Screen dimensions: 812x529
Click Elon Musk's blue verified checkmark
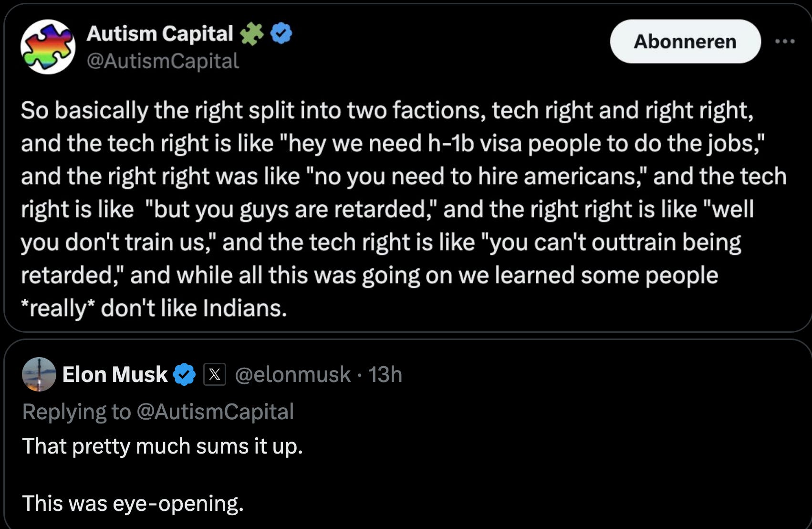click(x=184, y=374)
